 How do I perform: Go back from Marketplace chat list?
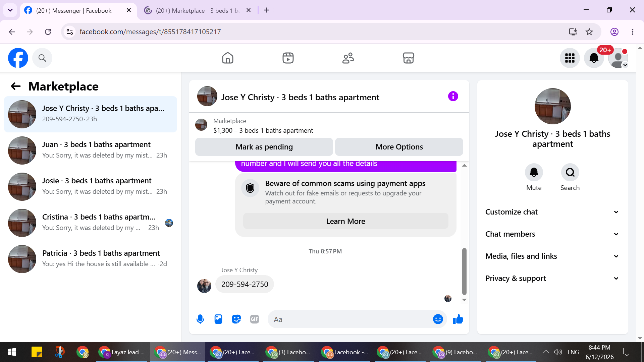16,86
